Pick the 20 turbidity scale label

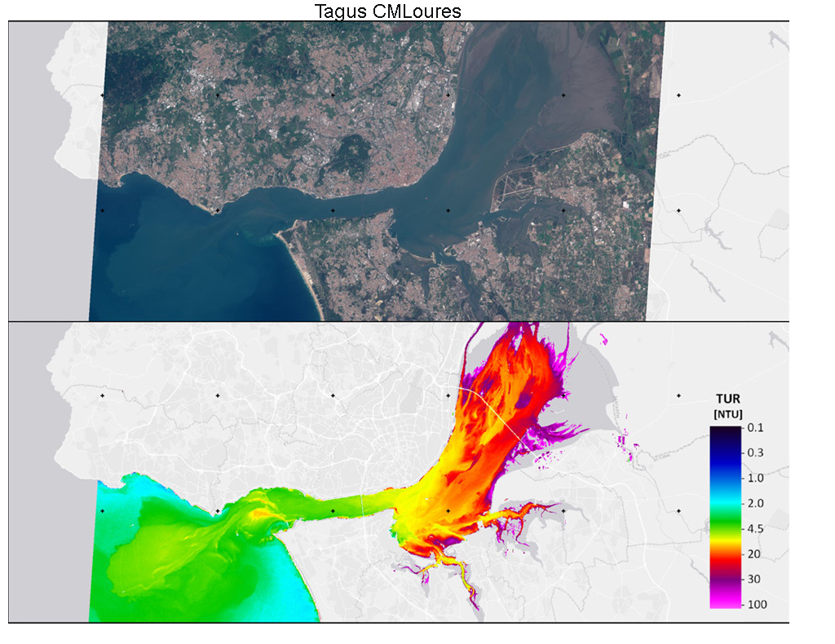pos(753,554)
